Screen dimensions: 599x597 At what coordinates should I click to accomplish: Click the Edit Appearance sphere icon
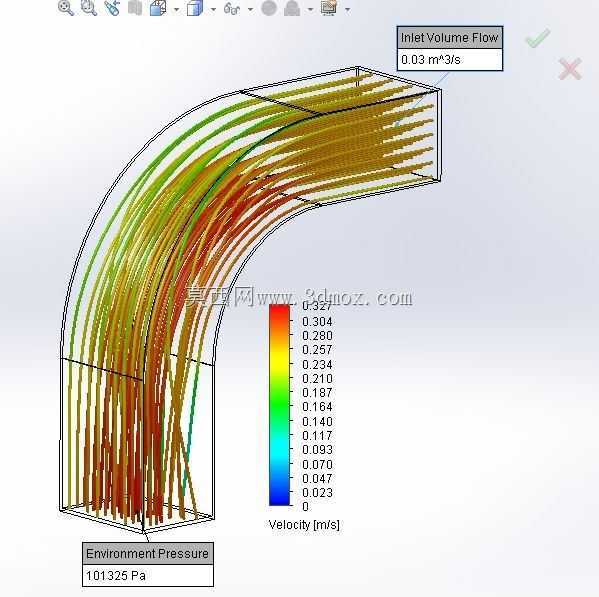[269, 8]
